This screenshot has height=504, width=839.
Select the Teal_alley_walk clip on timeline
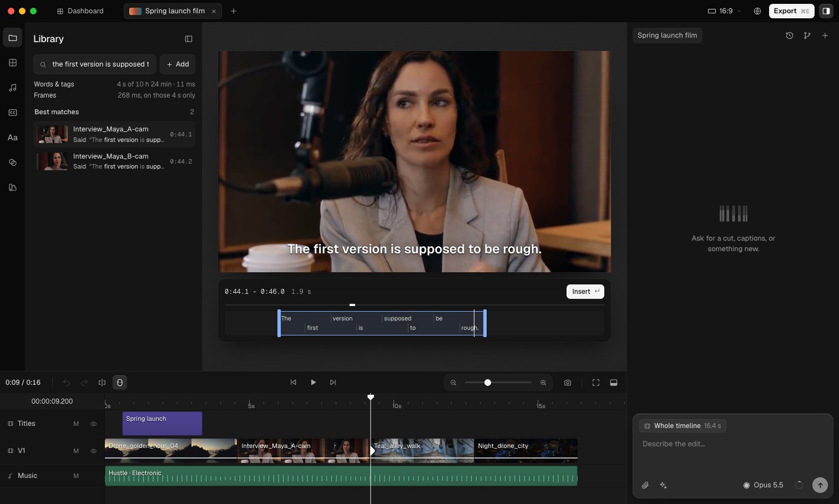[x=422, y=451]
